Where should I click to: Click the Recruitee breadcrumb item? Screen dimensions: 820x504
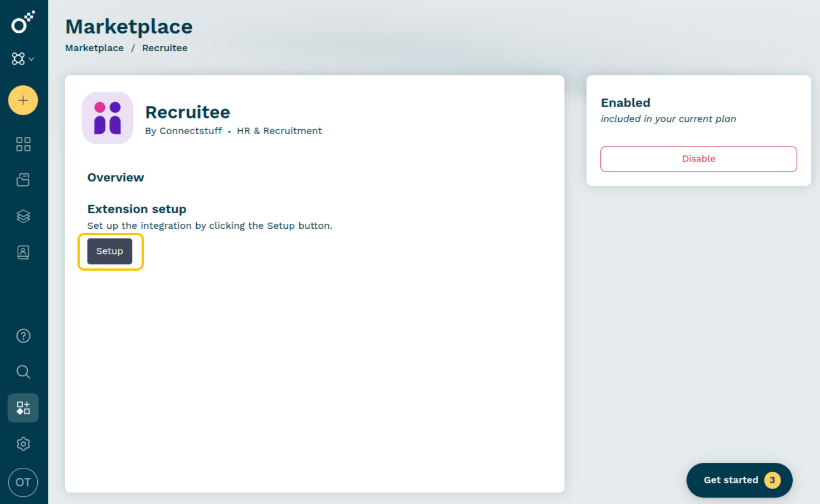pyautogui.click(x=164, y=48)
